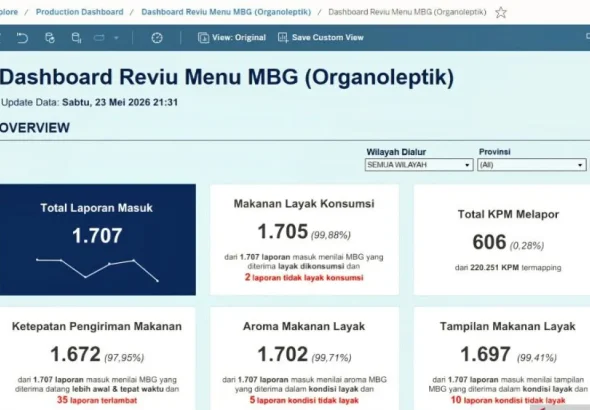Click the Tampilan Makanan Layak value 1.697

coord(486,354)
